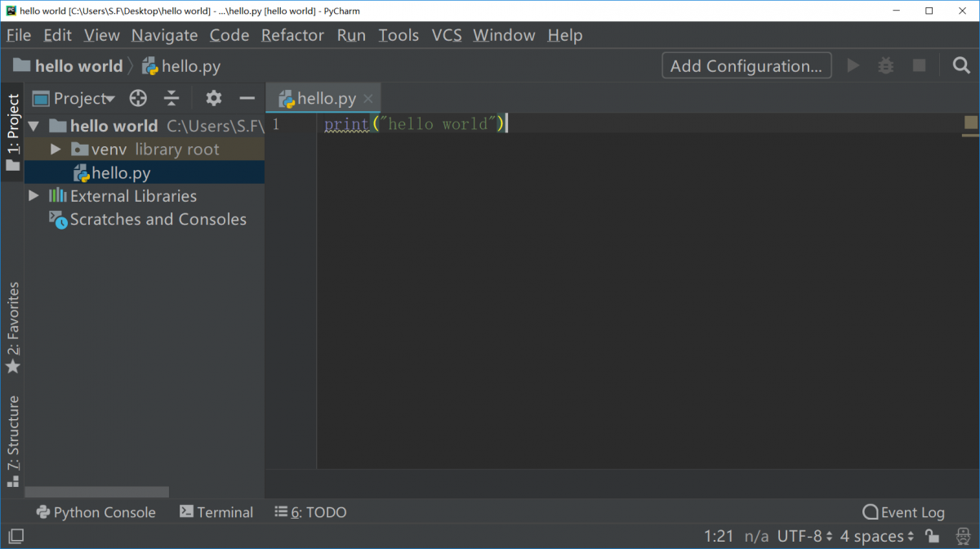Toggle tool window bars icon in status bar
Image resolution: width=980 pixels, height=549 pixels.
click(16, 536)
